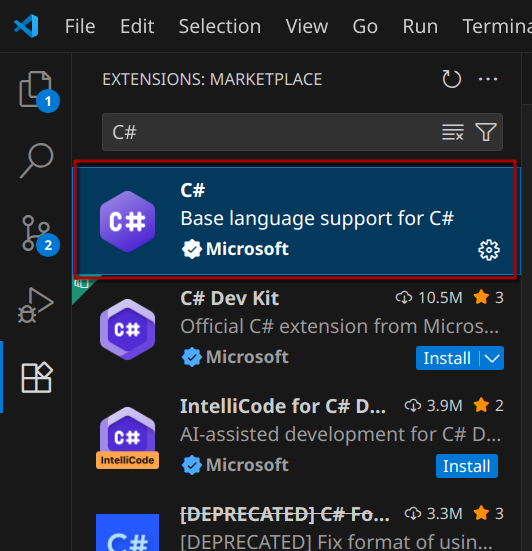Image resolution: width=532 pixels, height=551 pixels.
Task: Open manage gear for C# extension
Action: coord(489,250)
